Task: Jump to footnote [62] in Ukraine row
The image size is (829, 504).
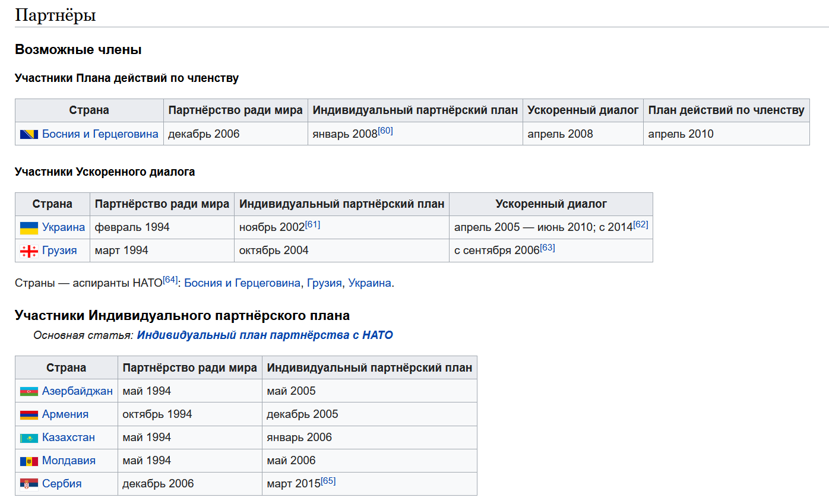Action: click(x=641, y=224)
